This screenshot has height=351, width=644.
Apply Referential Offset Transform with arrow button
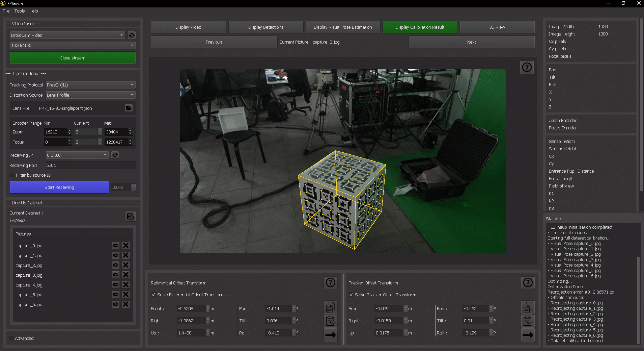(330, 335)
